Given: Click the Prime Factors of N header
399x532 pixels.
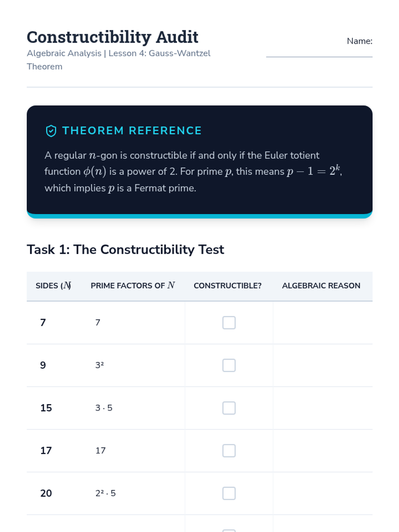Looking at the screenshot, I should [x=133, y=286].
